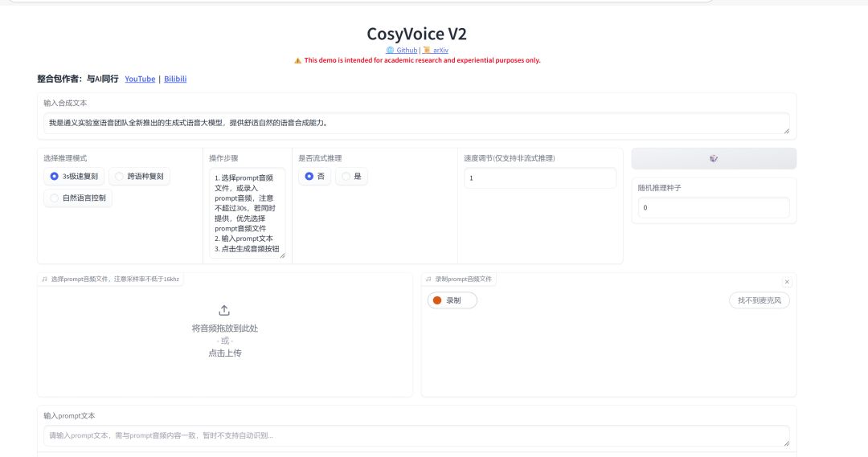Screen dimensions: 868x457
Task: Click the 整合包作者：与AI同行 label
Action: (x=77, y=80)
